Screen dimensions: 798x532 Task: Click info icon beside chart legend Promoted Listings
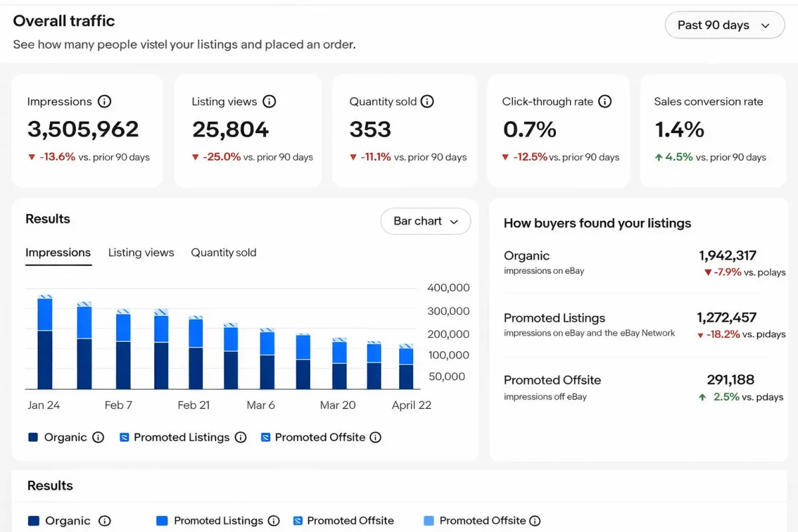click(x=241, y=438)
